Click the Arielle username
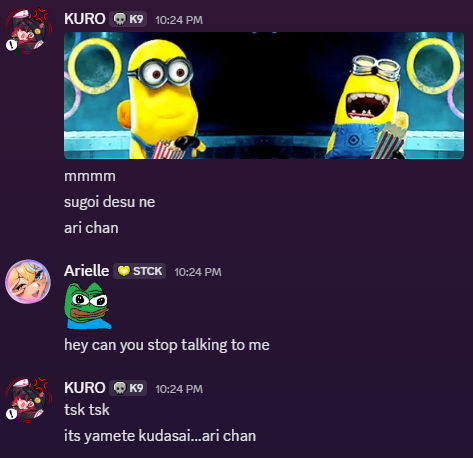 pyautogui.click(x=86, y=271)
